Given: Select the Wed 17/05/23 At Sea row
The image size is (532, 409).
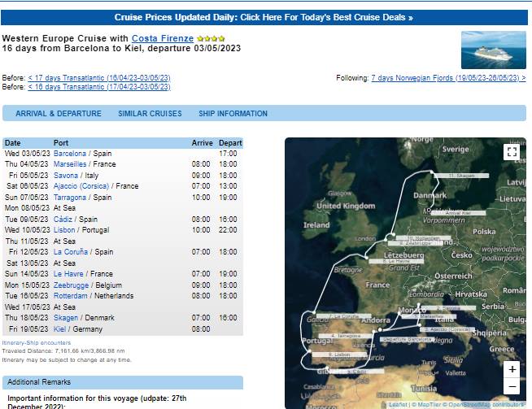Looking at the screenshot, I should point(123,307).
